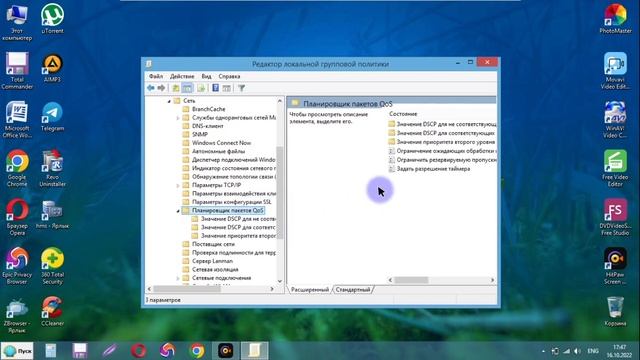Open Telegram desktop shortcut
Image resolution: width=640 pixels, height=360 pixels.
[52, 117]
